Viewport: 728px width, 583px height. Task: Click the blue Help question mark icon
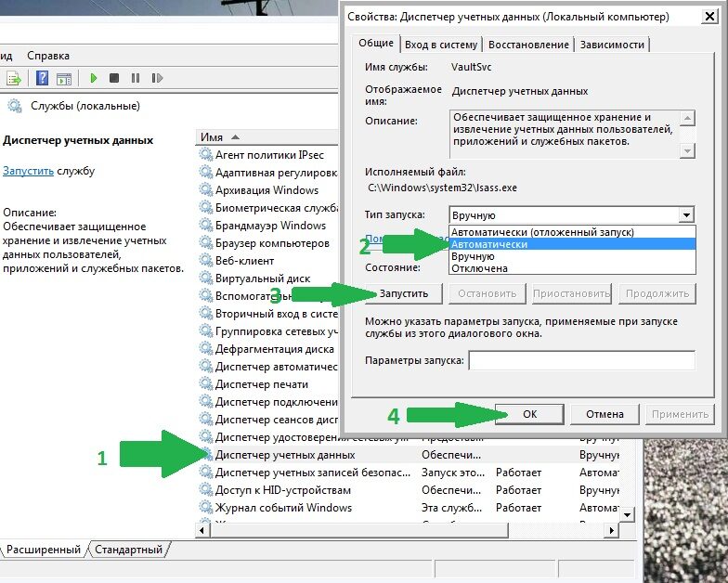42,79
